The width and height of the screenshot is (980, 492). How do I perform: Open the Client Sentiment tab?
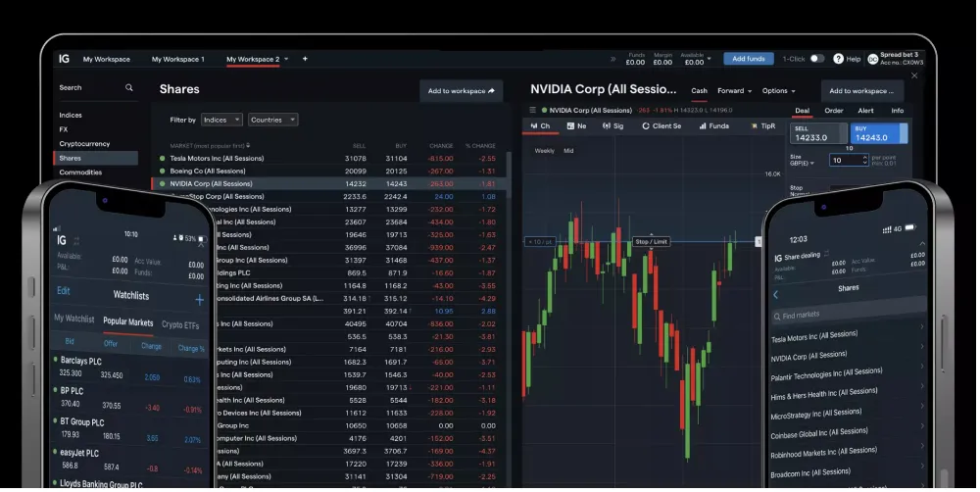661,125
